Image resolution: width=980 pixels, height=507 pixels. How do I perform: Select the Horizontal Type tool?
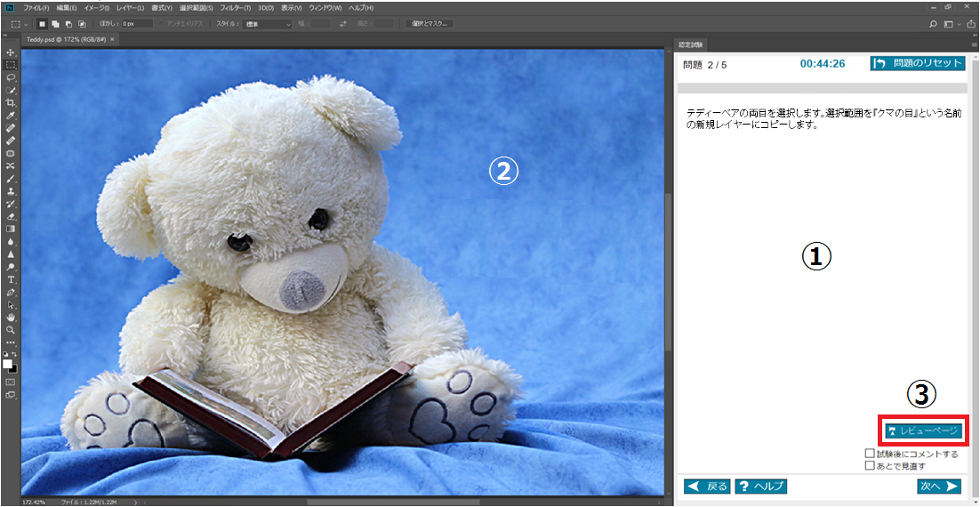coord(11,279)
